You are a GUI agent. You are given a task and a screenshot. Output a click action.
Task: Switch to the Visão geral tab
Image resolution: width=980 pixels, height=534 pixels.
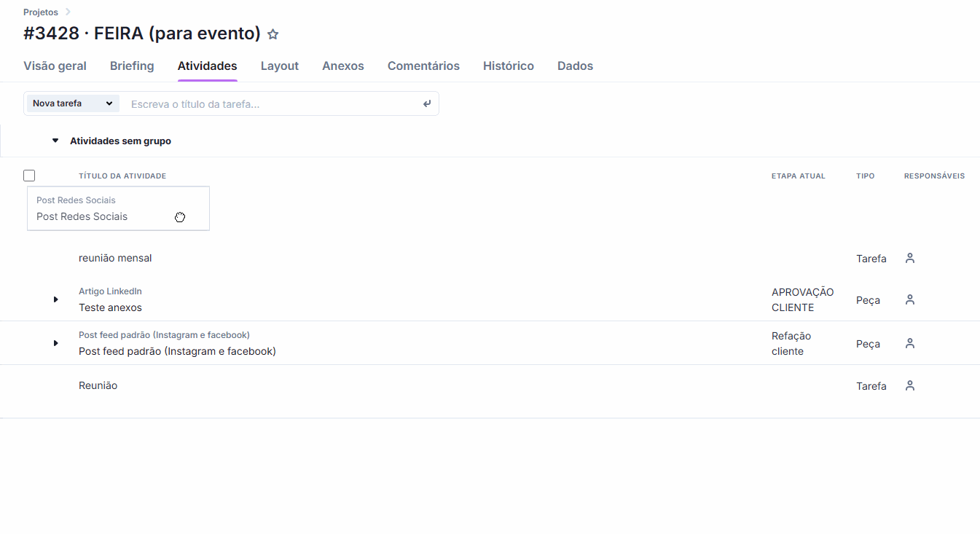click(x=55, y=66)
